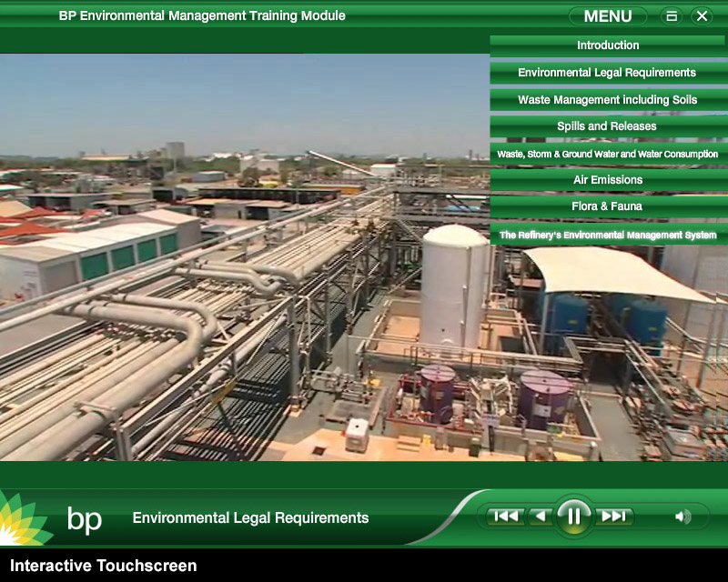
Task: Open The Refinery's Environmental Management System
Action: click(x=607, y=235)
